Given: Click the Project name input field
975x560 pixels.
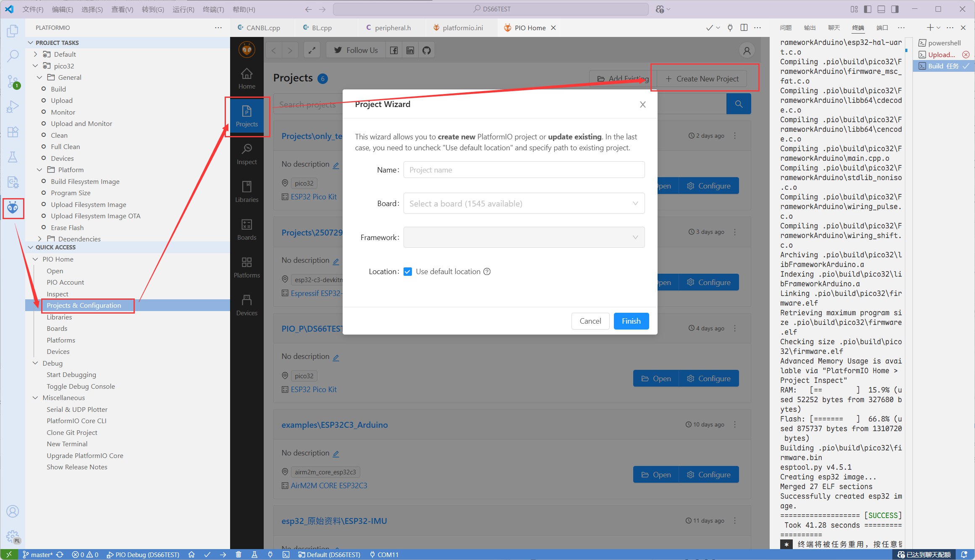Looking at the screenshot, I should (x=524, y=170).
